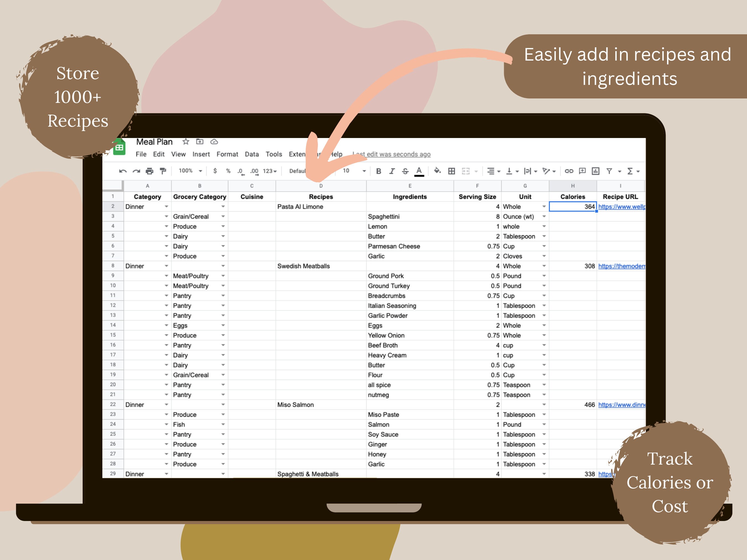Select the Bold formatting icon
Image resolution: width=747 pixels, height=560 pixels.
pos(379,171)
